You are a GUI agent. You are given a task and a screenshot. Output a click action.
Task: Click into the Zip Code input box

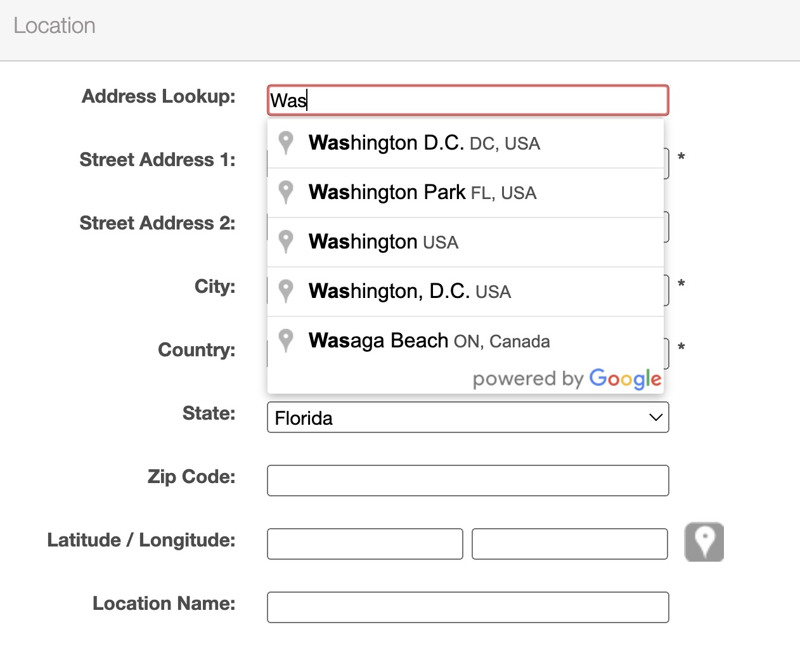coord(468,481)
